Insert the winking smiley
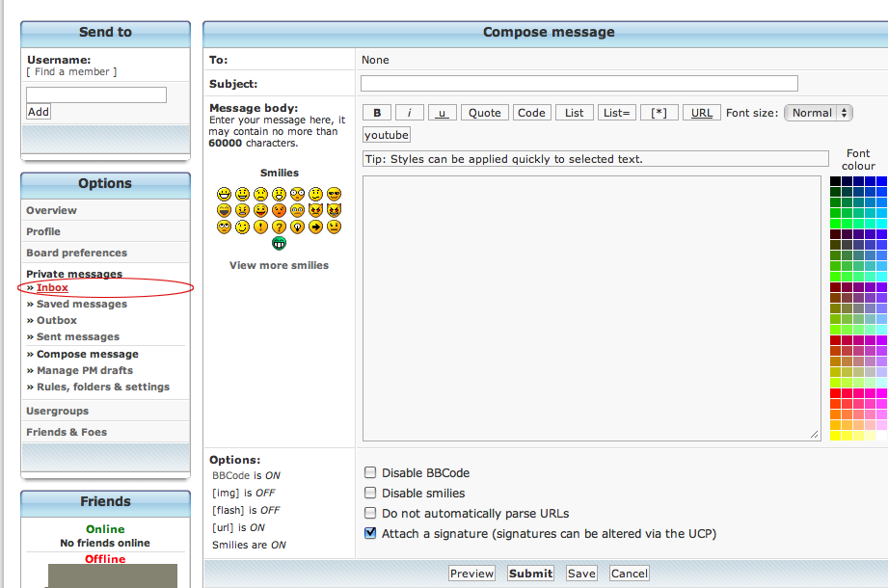The width and height of the screenshot is (888, 588). click(242, 227)
